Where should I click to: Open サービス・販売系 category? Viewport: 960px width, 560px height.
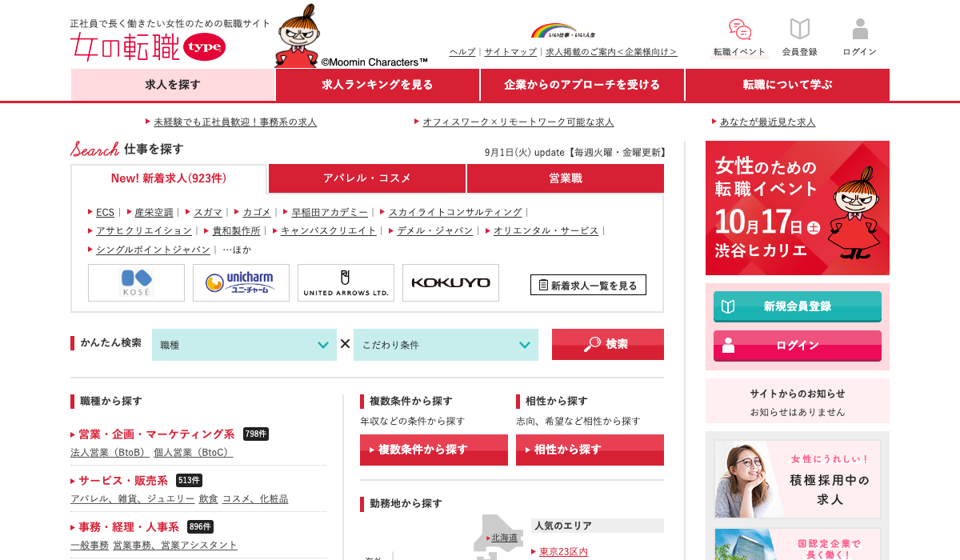tap(123, 481)
